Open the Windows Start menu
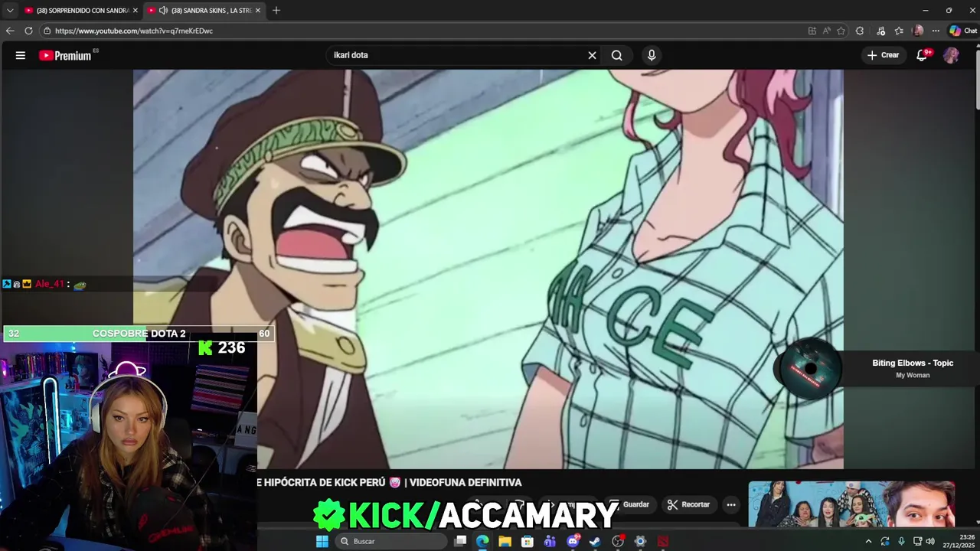The image size is (980, 551). (x=322, y=541)
